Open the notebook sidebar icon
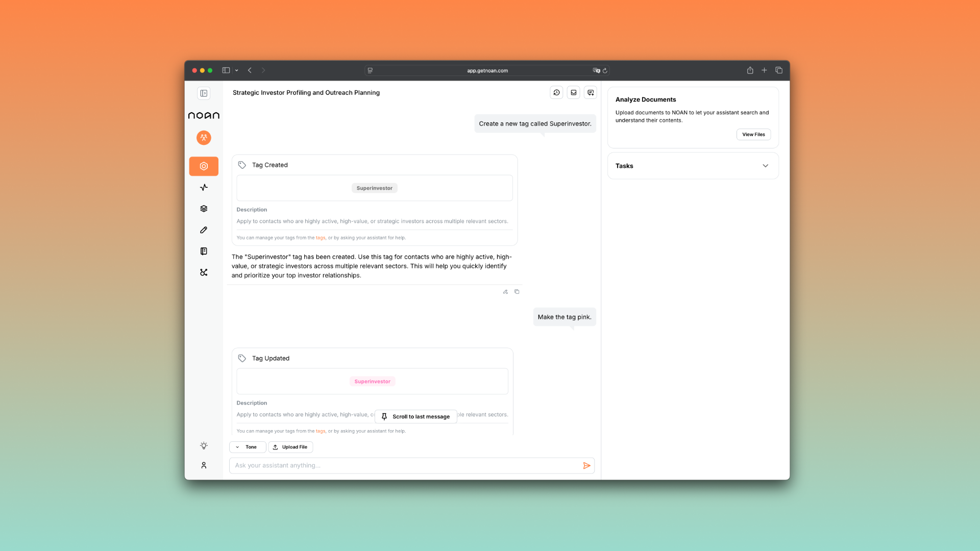The height and width of the screenshot is (551, 980). coord(204,251)
